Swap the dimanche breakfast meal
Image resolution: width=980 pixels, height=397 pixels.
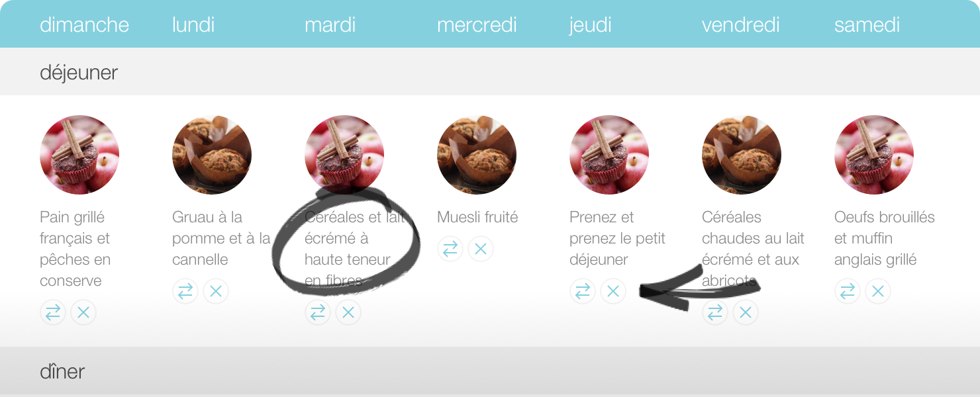(53, 312)
